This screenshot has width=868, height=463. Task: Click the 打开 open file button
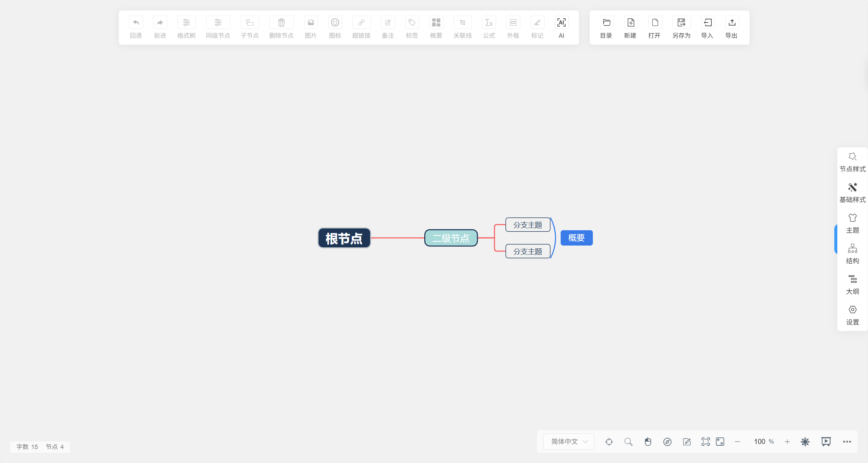[654, 23]
